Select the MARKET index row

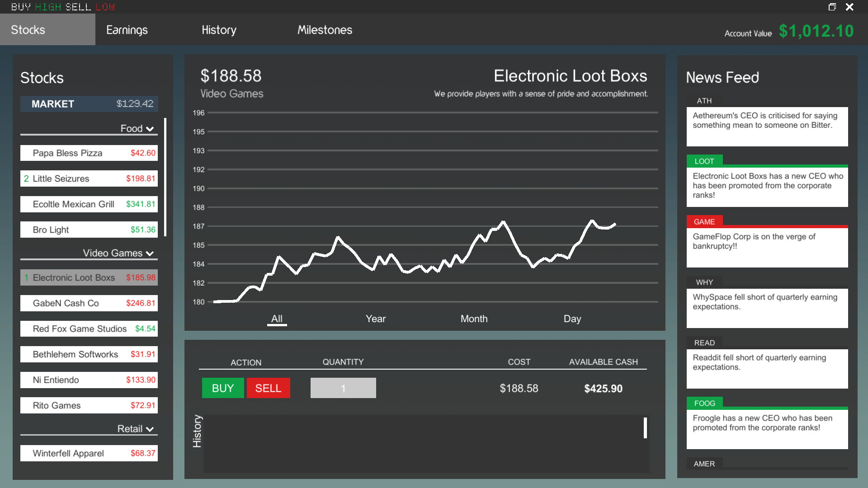[x=89, y=104]
